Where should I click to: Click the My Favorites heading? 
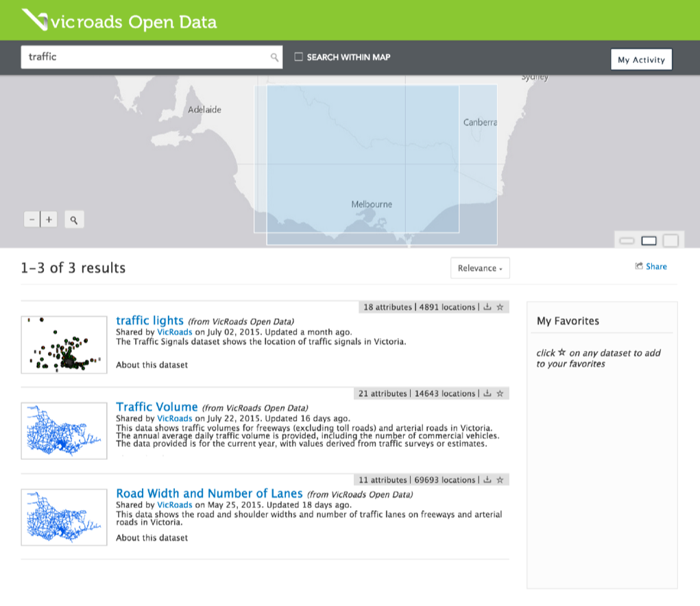coord(568,321)
